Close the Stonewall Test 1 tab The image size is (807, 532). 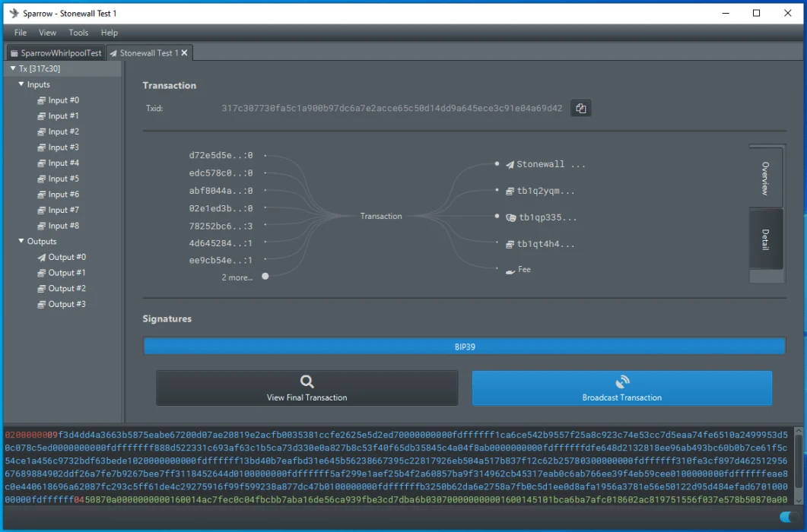pyautogui.click(x=184, y=53)
